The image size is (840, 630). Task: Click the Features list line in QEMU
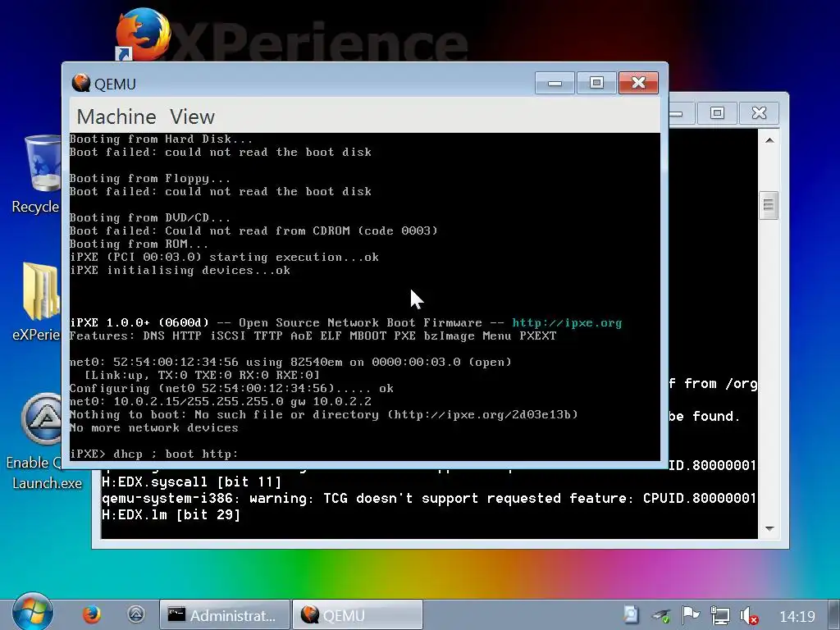click(x=313, y=336)
